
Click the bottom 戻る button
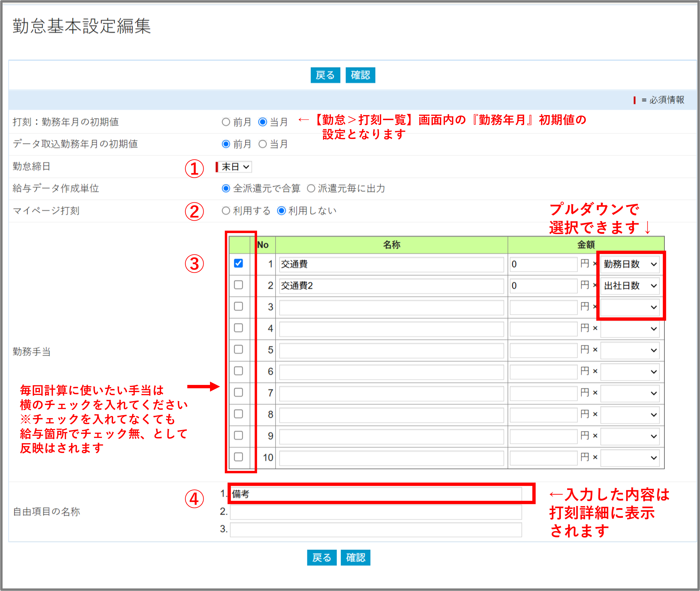322,558
